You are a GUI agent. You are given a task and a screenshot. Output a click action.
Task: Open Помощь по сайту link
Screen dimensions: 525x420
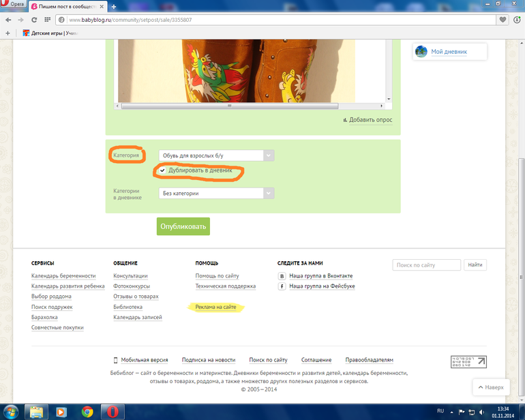217,275
